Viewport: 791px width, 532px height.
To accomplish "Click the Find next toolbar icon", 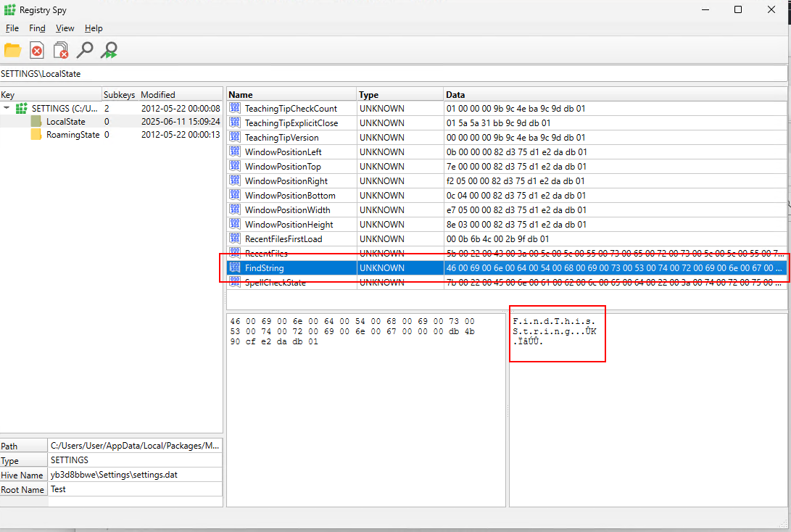I will point(109,50).
